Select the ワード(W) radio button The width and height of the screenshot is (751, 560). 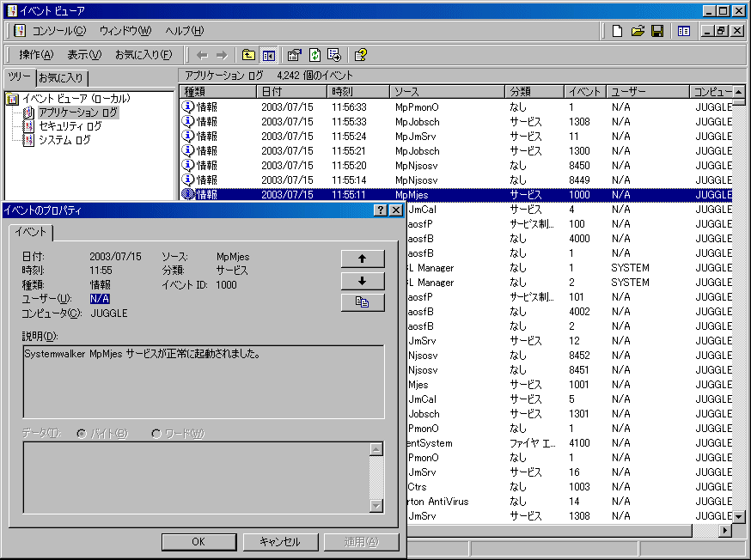[x=156, y=434]
